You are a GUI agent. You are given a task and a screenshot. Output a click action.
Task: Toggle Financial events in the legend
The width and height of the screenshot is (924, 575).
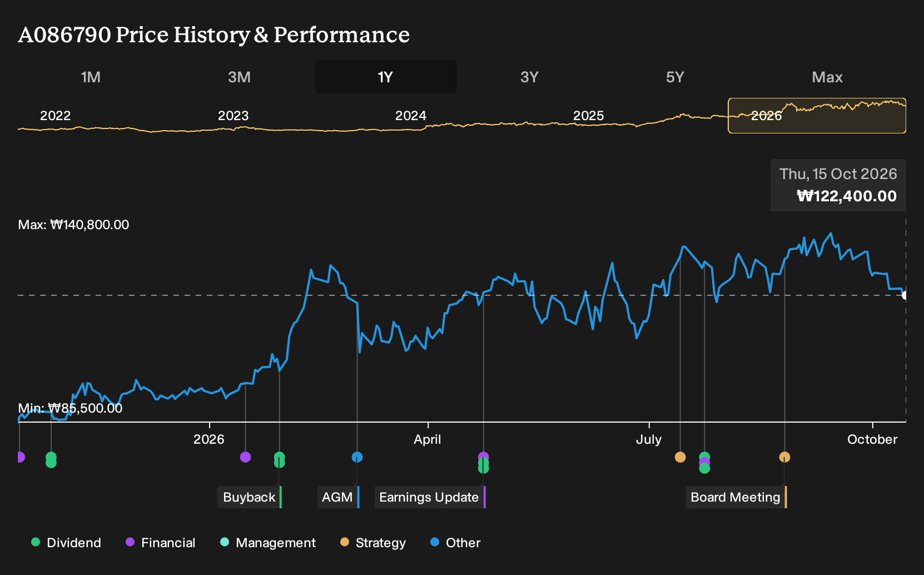(161, 543)
